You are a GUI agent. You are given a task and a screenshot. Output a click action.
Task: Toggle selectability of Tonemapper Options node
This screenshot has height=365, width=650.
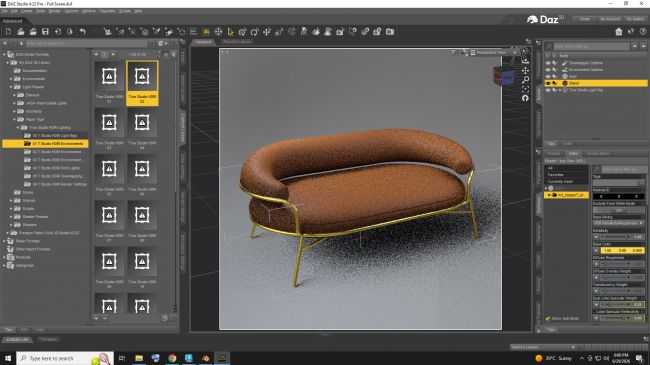(555, 63)
